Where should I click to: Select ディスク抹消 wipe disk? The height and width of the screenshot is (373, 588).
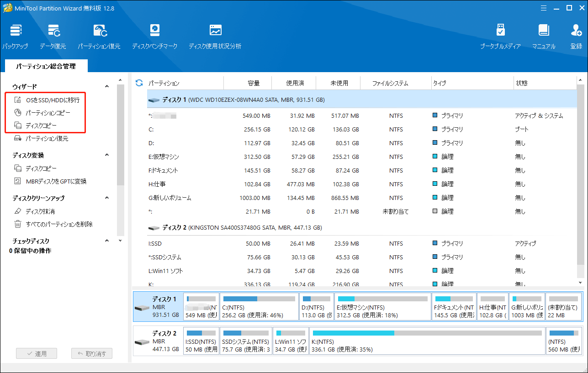[x=35, y=211]
